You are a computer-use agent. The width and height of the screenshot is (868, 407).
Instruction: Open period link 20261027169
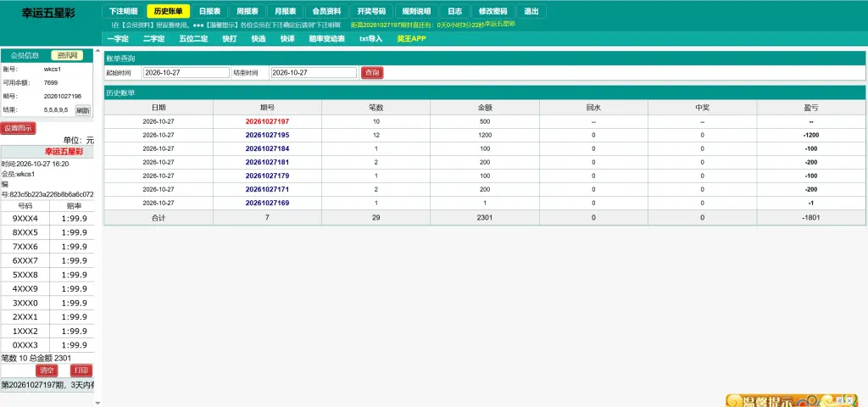267,203
